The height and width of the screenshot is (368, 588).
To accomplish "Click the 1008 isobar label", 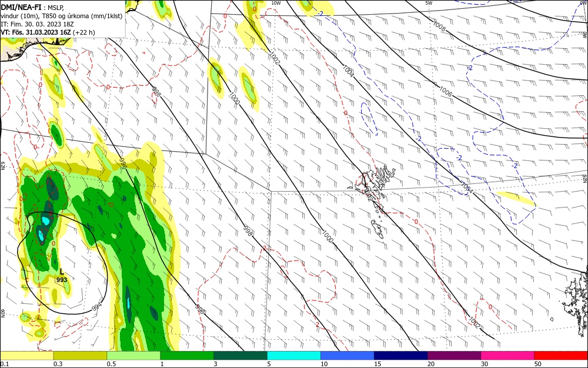I will click(439, 26).
